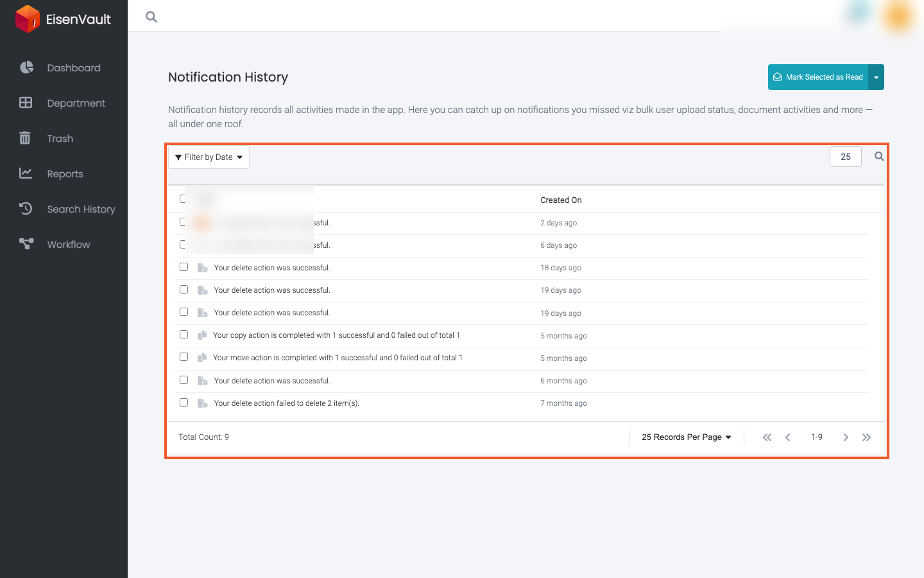924x578 pixels.
Task: Check the copy action notification
Action: [184, 335]
